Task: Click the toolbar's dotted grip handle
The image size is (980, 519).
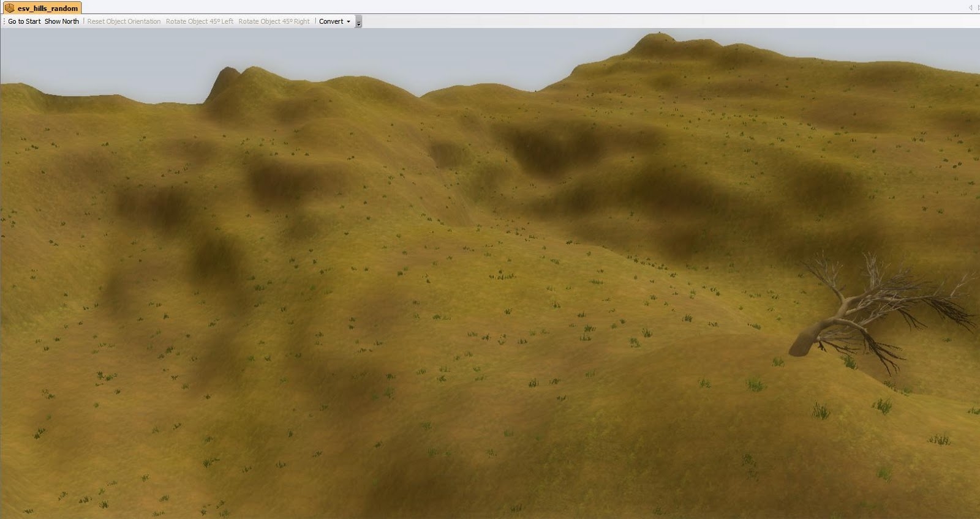Action: pos(4,21)
